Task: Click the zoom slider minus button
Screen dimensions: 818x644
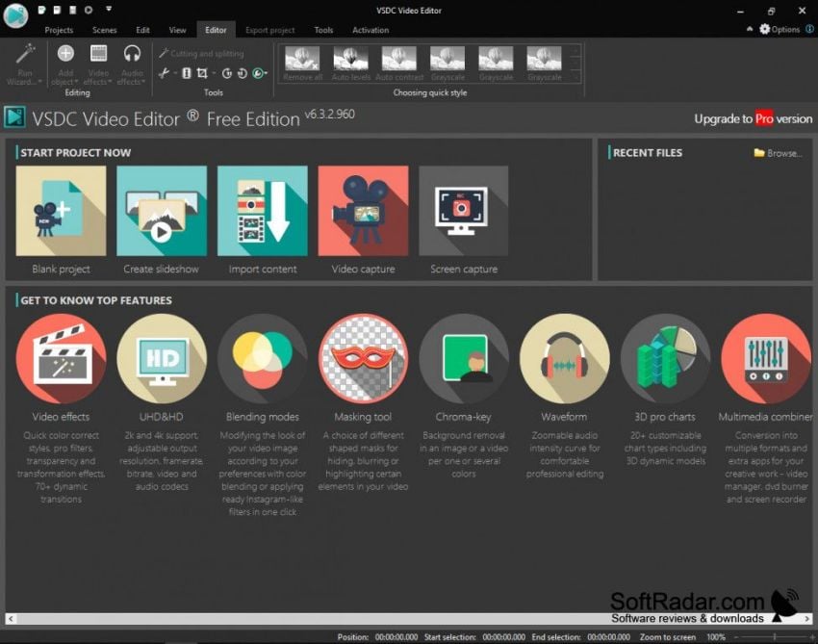Action: (736, 636)
